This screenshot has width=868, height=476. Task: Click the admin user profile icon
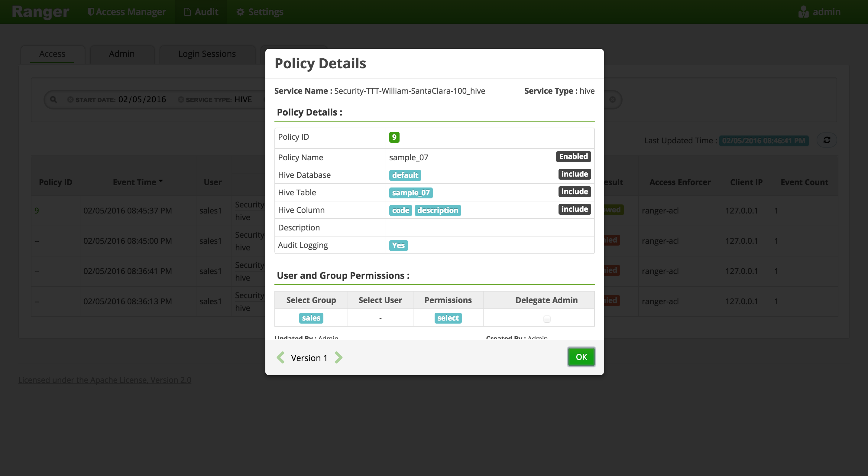tap(803, 12)
